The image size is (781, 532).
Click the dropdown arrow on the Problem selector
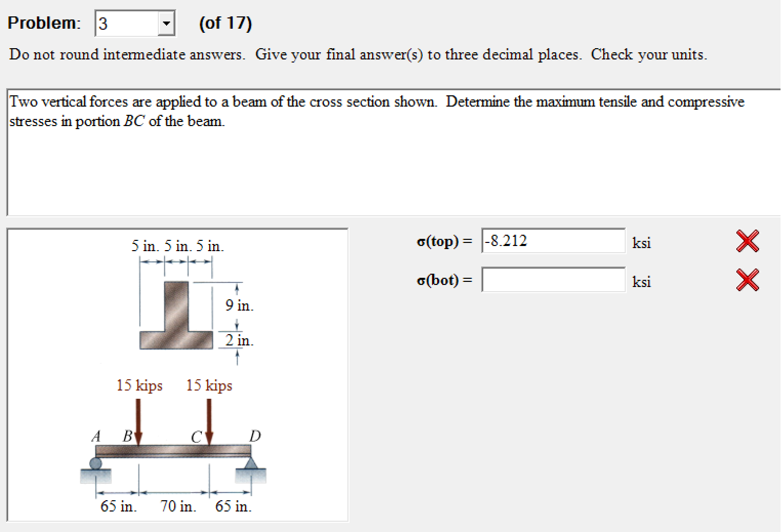[167, 23]
